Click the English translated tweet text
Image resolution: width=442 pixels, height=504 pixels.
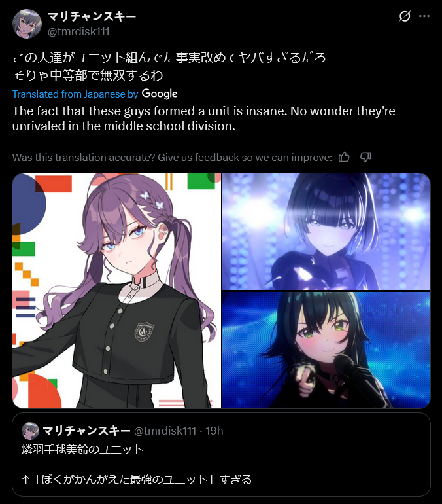click(x=204, y=118)
